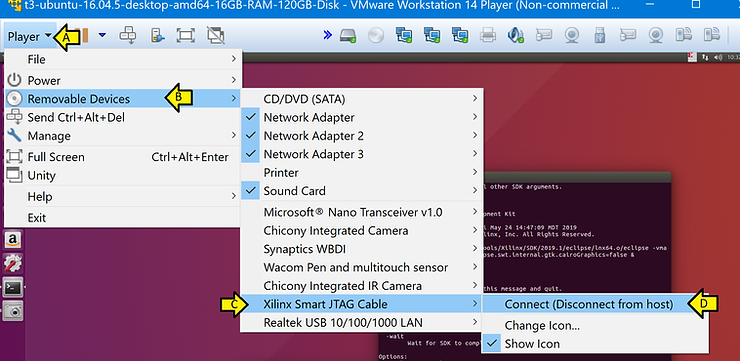Expand Microsoft Nano Transceiver v1.0 submenu
Image resolution: width=740 pixels, height=361 pixels.
(362, 212)
